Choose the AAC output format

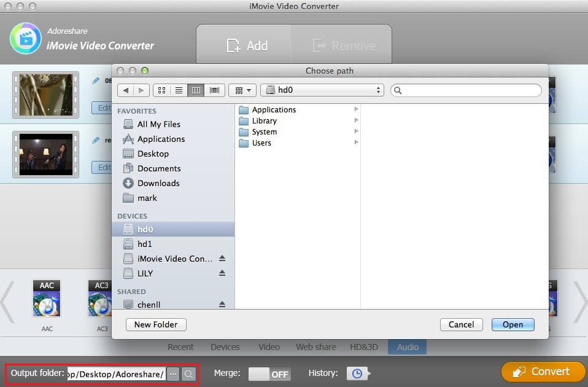47,299
